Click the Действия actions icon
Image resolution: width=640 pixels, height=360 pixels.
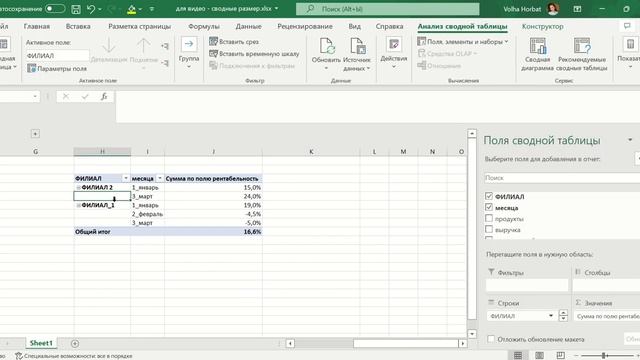394,44
